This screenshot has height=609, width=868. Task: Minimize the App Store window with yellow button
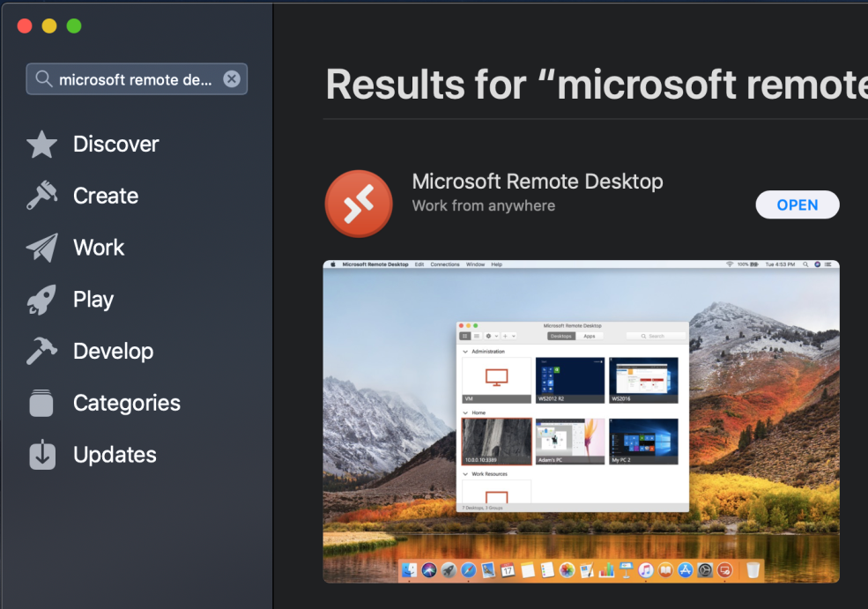coord(49,26)
